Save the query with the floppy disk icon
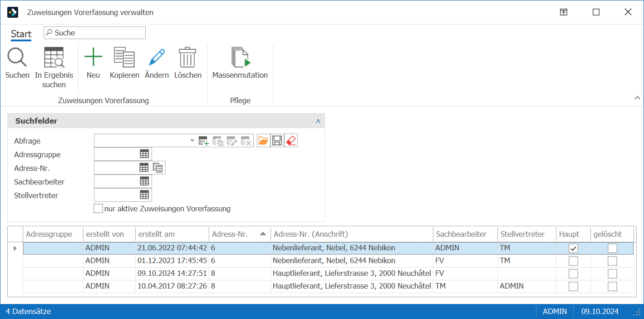Screen dimensions: 644x319 (277, 141)
